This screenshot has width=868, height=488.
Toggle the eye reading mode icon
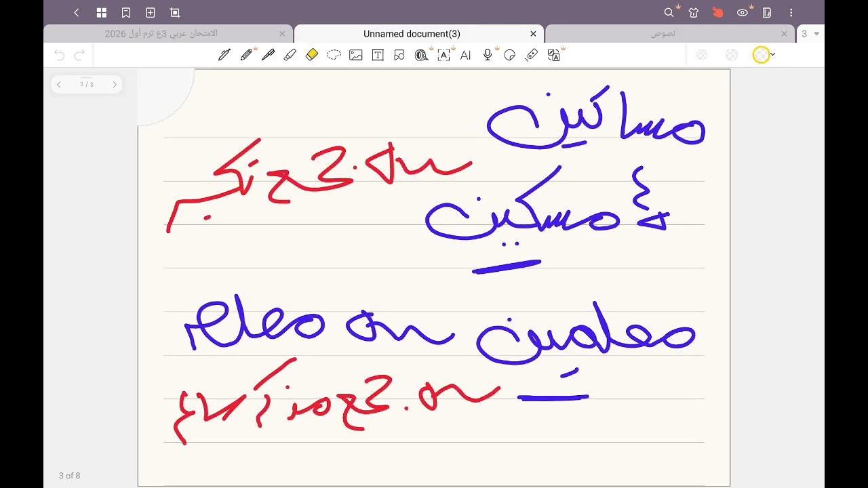(x=743, y=12)
